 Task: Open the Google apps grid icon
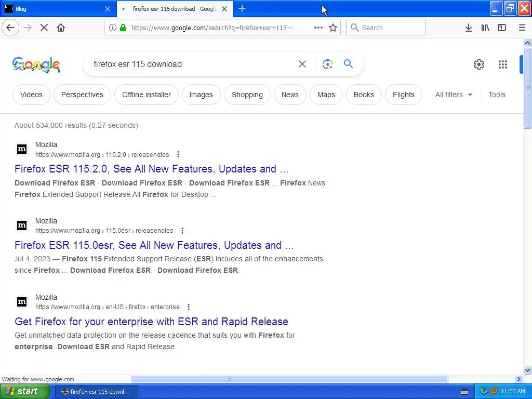click(503, 64)
